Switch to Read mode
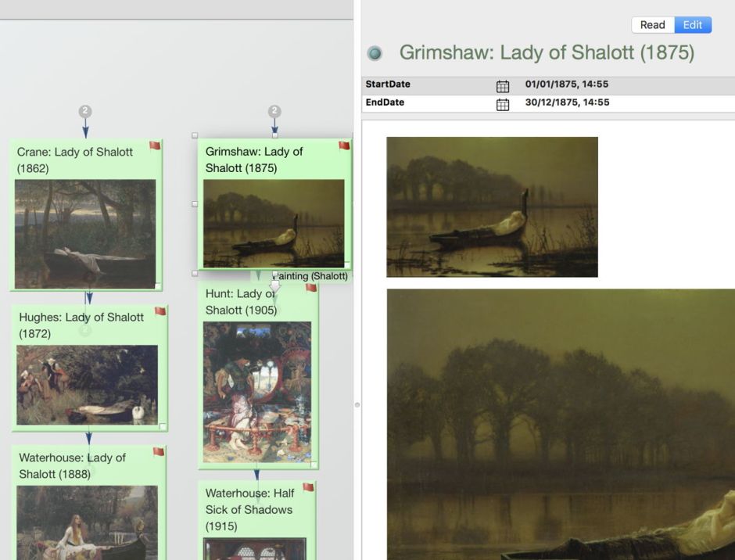Image resolution: width=735 pixels, height=560 pixels. pyautogui.click(x=652, y=25)
